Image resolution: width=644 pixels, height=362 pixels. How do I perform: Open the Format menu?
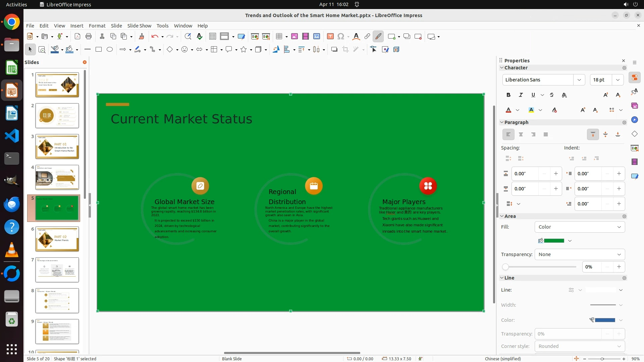coord(97,26)
